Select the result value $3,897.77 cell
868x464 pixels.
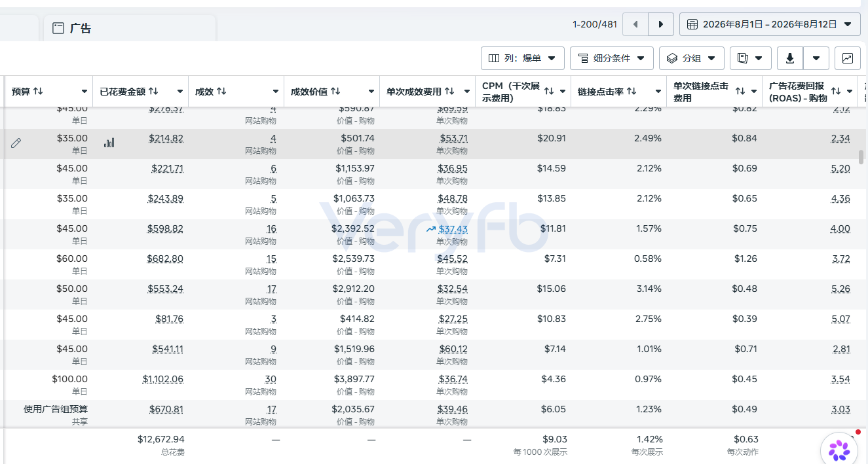point(353,379)
